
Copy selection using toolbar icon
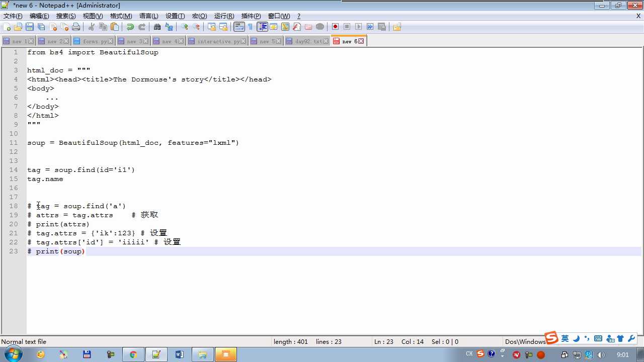point(103,27)
